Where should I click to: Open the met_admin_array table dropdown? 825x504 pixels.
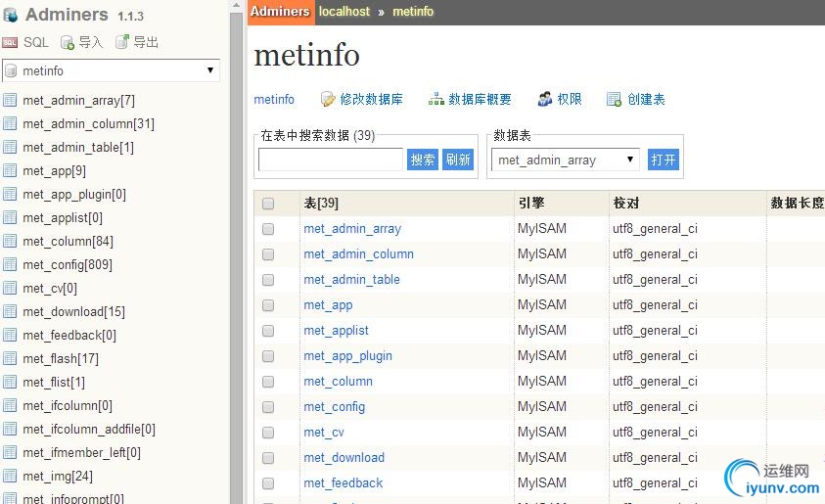(565, 160)
